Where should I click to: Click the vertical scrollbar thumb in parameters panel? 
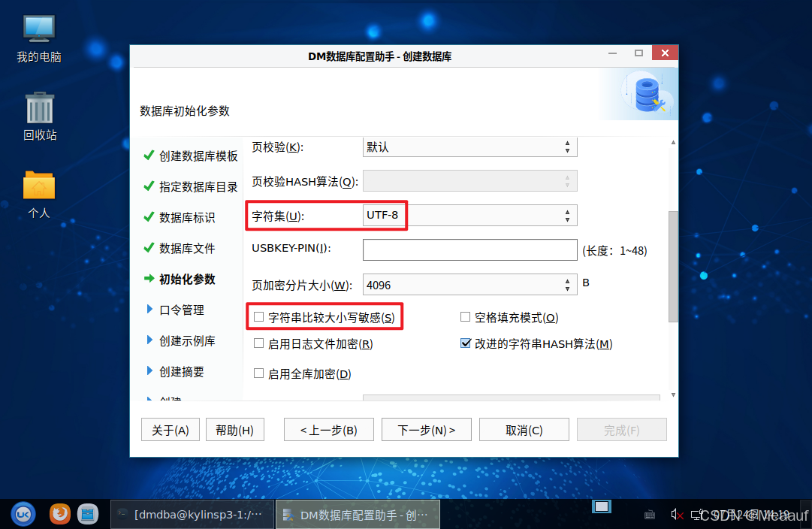pyautogui.click(x=673, y=266)
